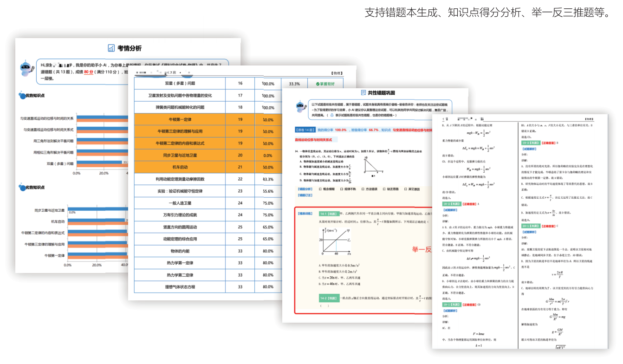Click the 热力学第一定律 table cell
Image resolution: width=623 pixels, height=364 pixels.
pos(180,263)
